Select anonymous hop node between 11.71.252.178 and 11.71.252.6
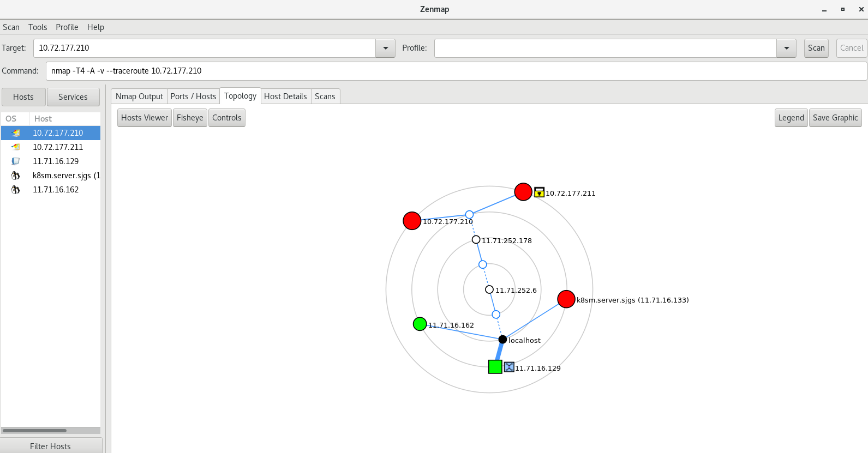This screenshot has width=868, height=453. point(483,264)
